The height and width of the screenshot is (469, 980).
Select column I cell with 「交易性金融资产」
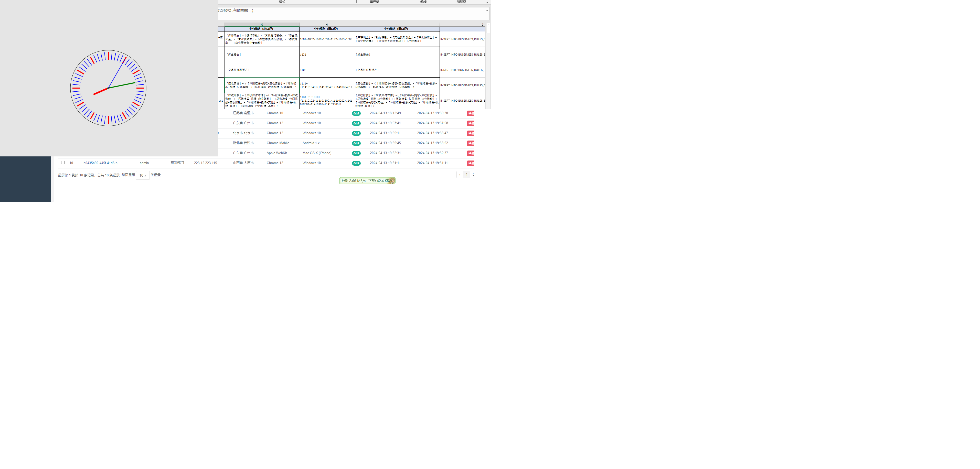tap(397, 70)
